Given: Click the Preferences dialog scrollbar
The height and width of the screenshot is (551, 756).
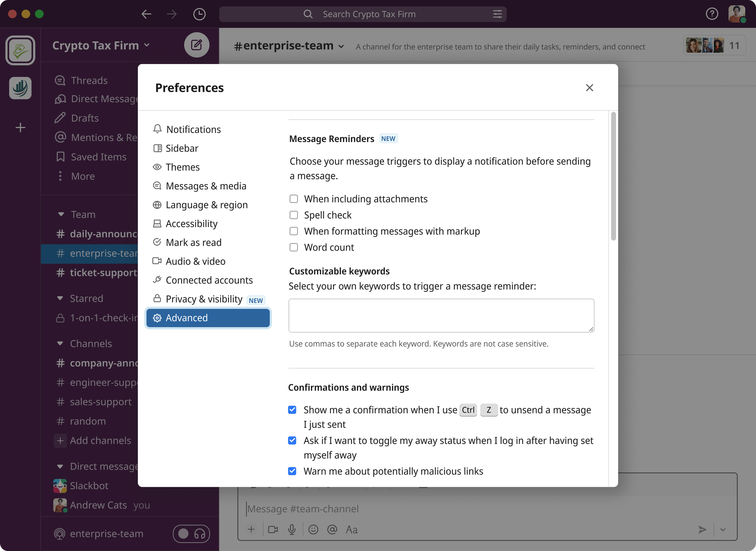Looking at the screenshot, I should pyautogui.click(x=613, y=176).
